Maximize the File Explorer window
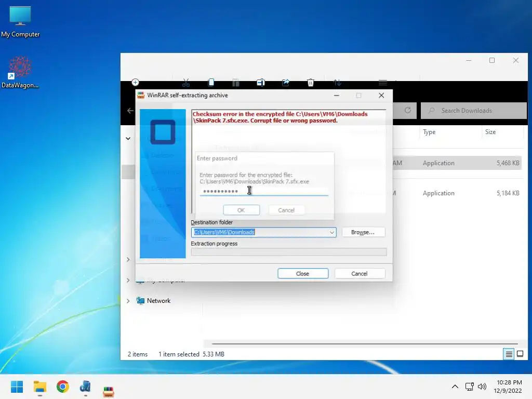Viewport: 532px width, 399px height. (492, 60)
